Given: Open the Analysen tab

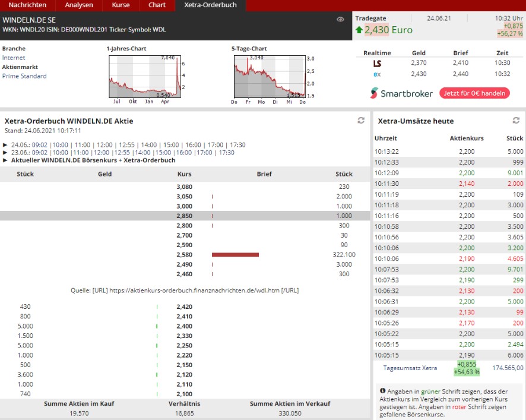Looking at the screenshot, I should [79, 5].
